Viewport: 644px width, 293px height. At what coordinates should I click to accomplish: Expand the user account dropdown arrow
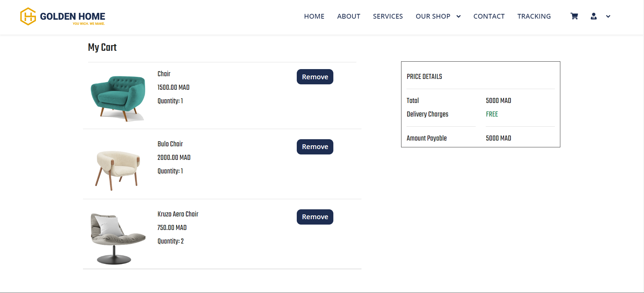608,16
